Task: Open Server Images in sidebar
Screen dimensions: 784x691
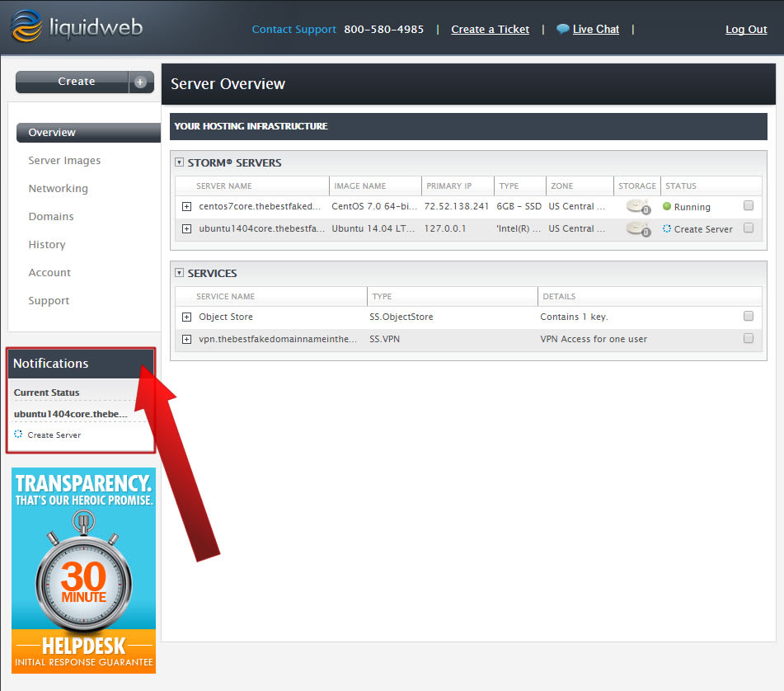Action: [64, 161]
